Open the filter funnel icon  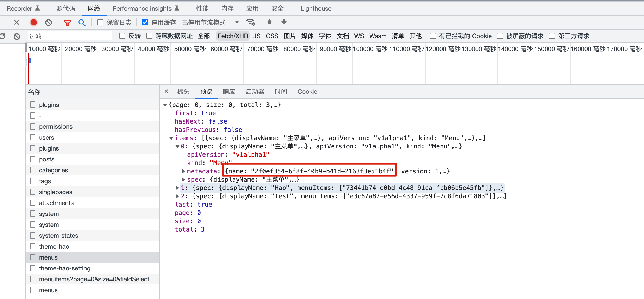coord(68,22)
